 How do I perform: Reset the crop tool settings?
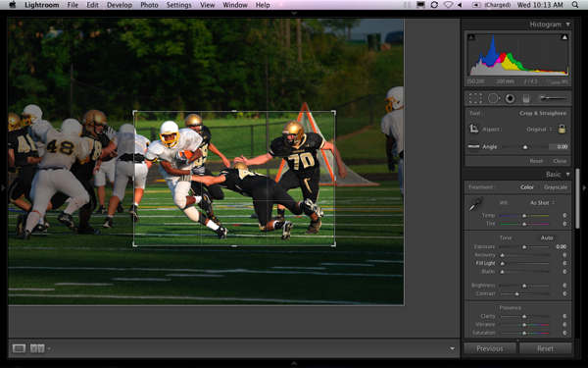coord(536,161)
